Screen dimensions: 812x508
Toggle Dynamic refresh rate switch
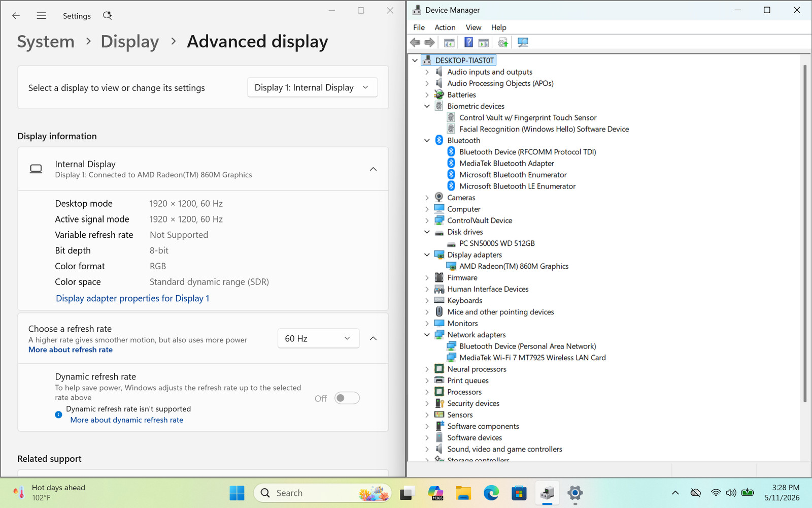[x=347, y=398]
